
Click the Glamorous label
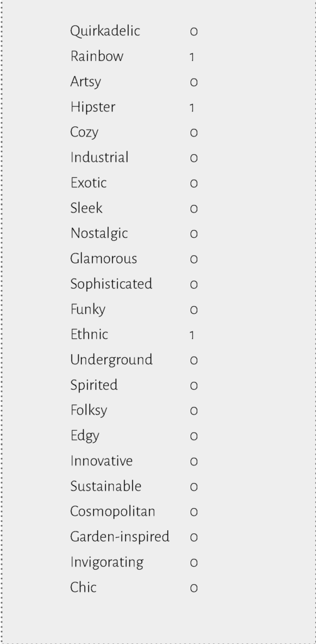104,258
